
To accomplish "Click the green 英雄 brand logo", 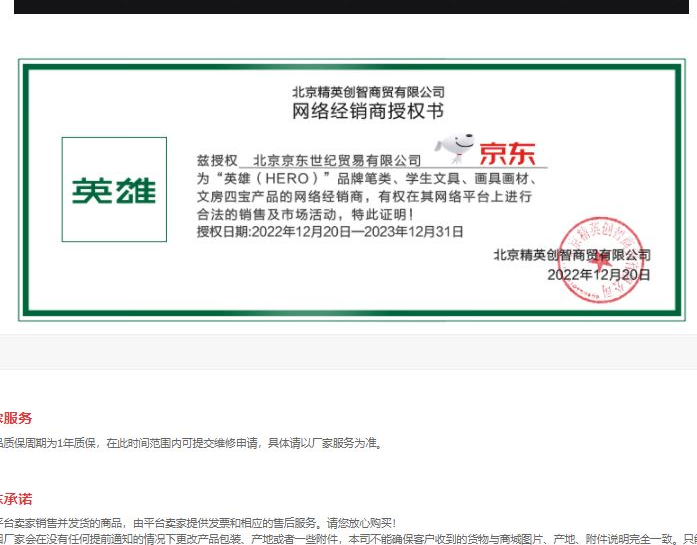I will [114, 190].
